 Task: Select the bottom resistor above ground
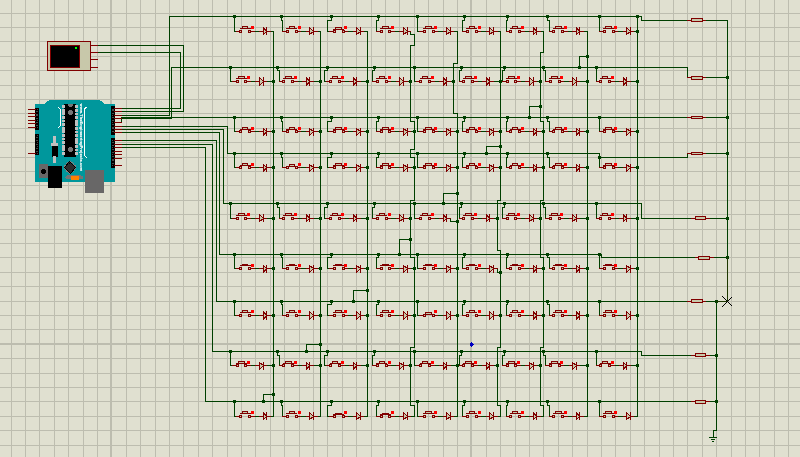[x=701, y=401]
